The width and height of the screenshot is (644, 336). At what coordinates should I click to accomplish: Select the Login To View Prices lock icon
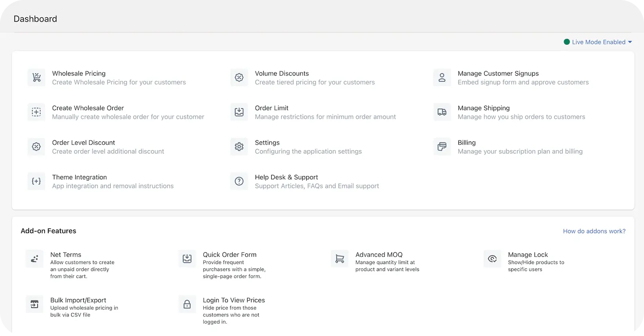click(x=187, y=304)
